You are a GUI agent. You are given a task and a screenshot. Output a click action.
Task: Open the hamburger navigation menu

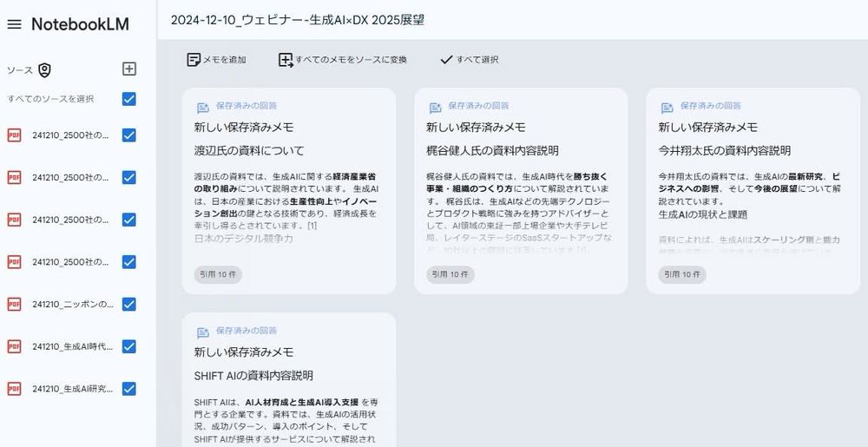click(x=15, y=25)
